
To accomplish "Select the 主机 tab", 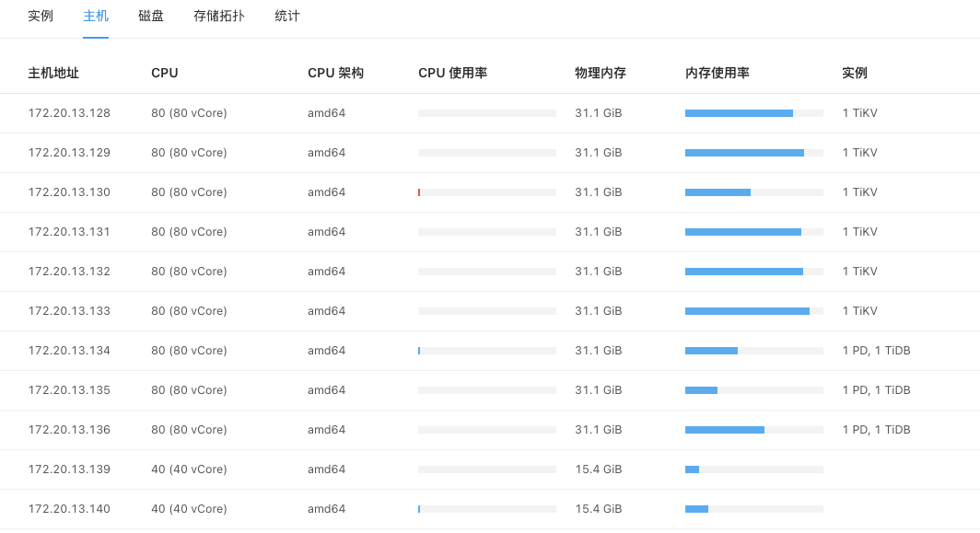I will [96, 17].
